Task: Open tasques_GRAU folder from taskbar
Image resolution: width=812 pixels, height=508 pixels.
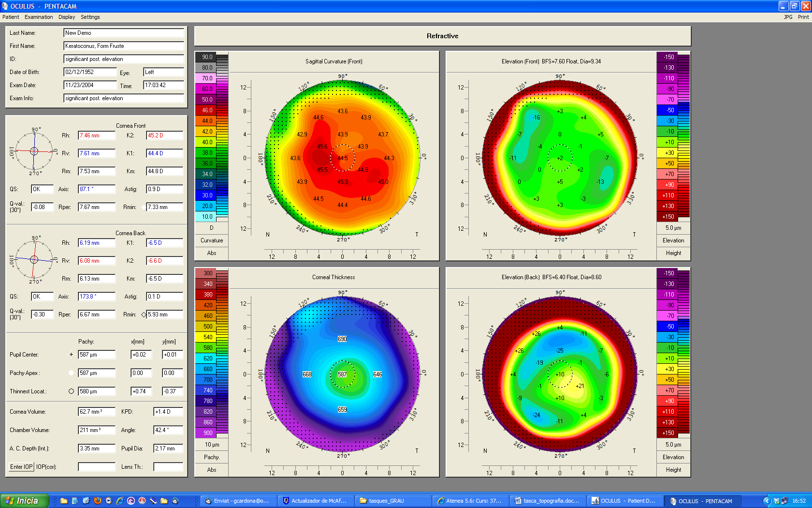Action: click(x=393, y=501)
